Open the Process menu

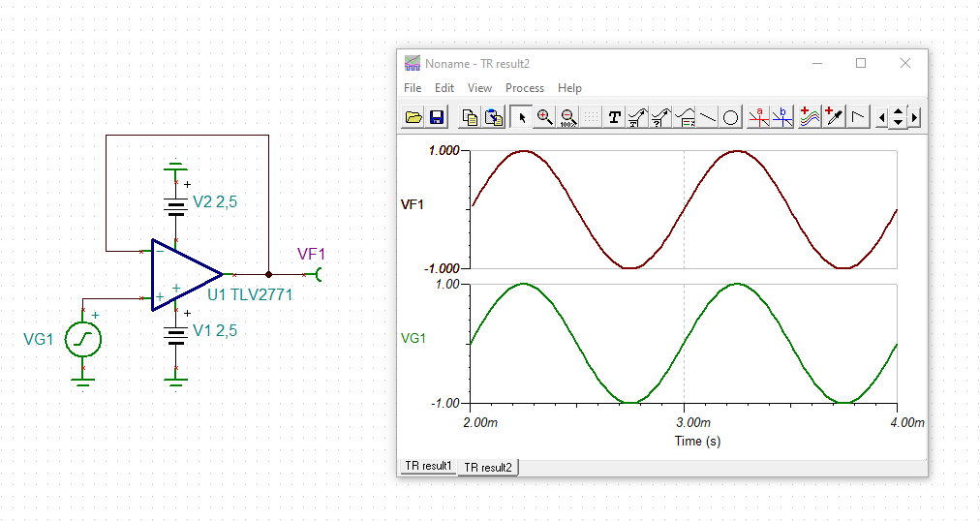click(x=524, y=88)
